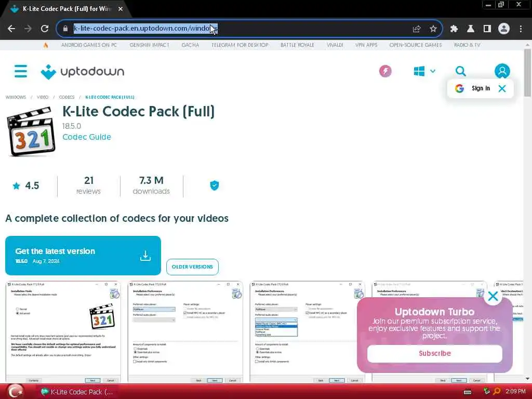Open OPEN-SOURCE GAMES category
532x399 pixels.
[415, 45]
